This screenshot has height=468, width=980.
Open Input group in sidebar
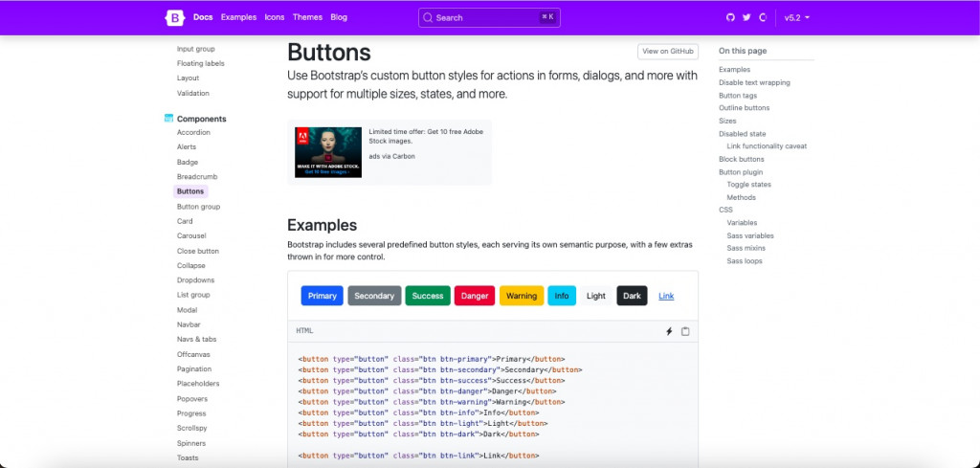tap(195, 49)
